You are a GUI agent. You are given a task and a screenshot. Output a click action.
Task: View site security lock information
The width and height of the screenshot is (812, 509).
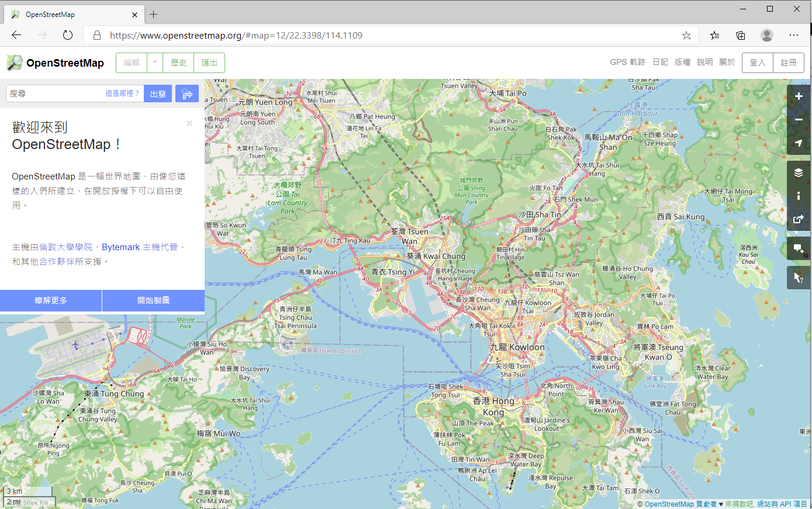tap(97, 35)
